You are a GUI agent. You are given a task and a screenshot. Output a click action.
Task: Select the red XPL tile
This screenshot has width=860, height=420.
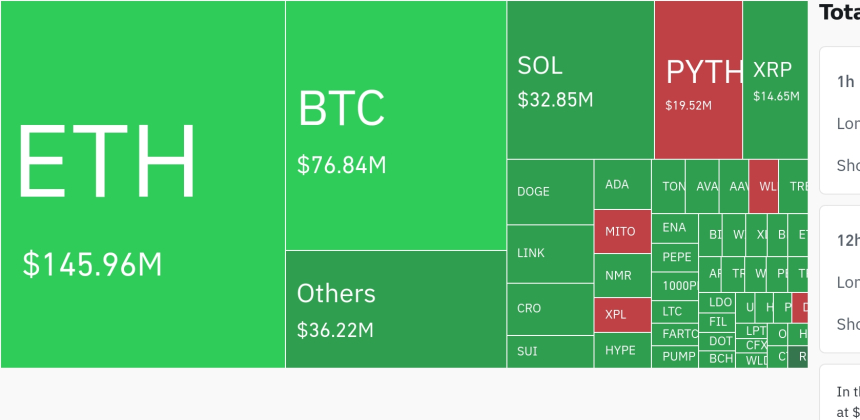pos(622,314)
